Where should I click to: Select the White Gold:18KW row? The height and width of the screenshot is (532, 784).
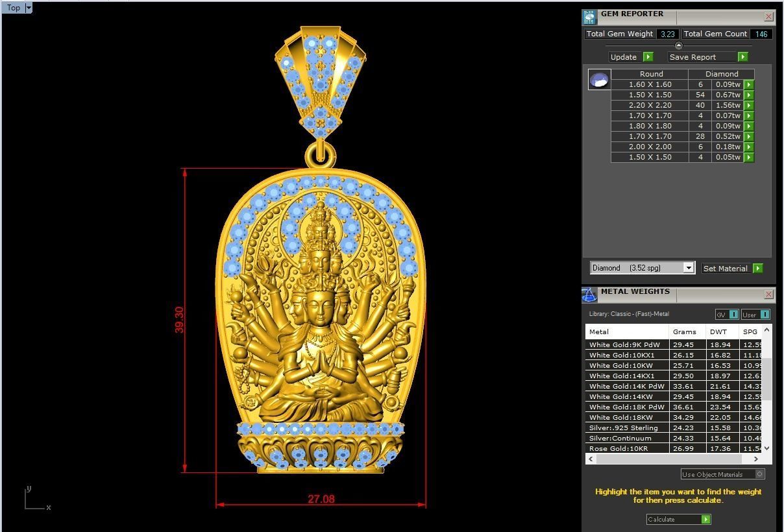coord(674,417)
